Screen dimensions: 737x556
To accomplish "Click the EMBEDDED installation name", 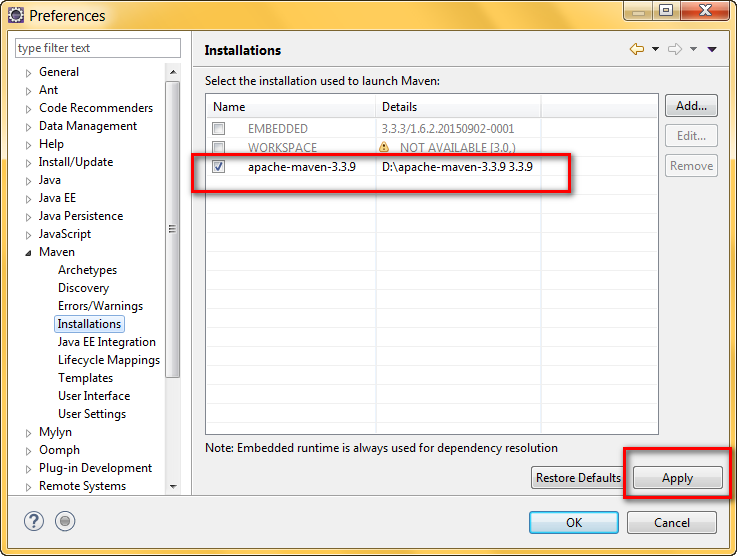I will click(278, 129).
